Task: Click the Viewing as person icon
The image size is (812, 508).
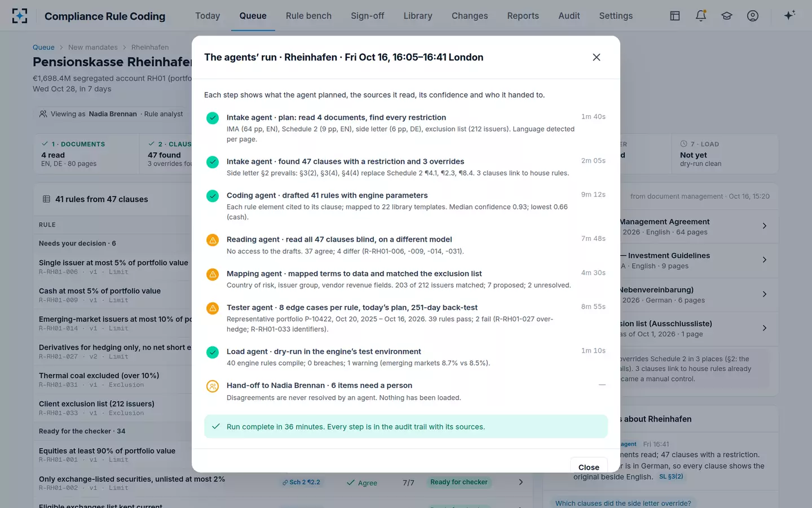Action: (43, 113)
